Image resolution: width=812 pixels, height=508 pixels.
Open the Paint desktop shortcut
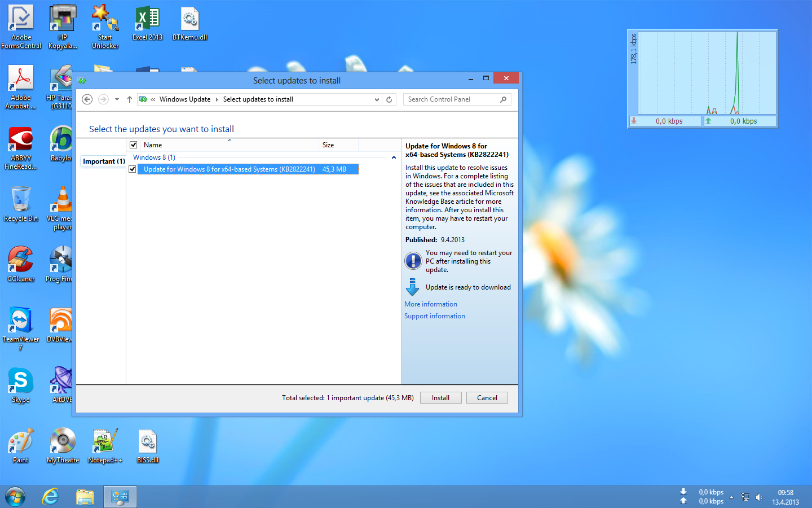tap(21, 445)
